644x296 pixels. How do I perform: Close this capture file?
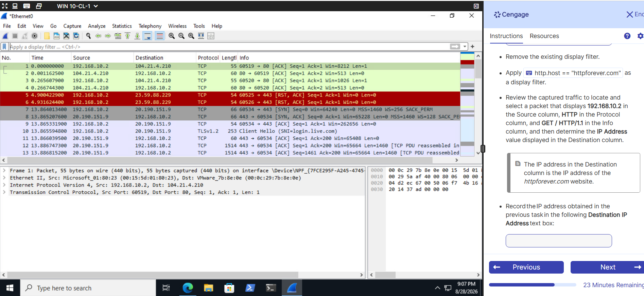(x=66, y=36)
